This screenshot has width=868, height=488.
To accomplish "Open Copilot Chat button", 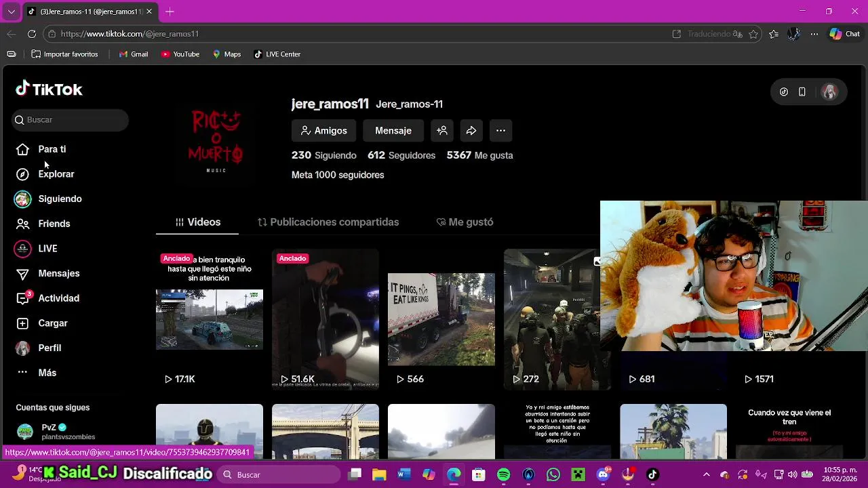I will pos(845,34).
